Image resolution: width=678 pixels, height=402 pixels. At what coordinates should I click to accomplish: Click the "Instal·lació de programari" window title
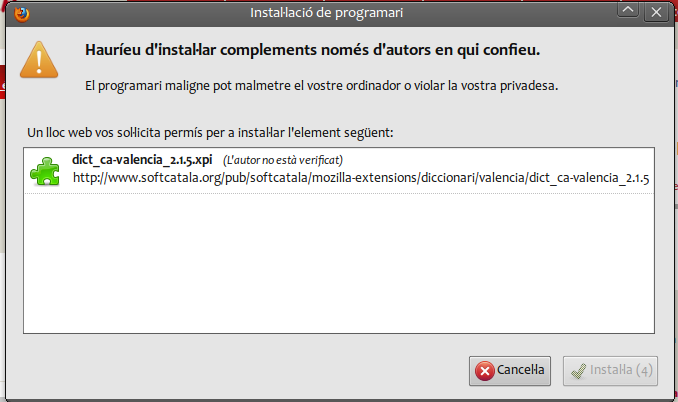(326, 13)
